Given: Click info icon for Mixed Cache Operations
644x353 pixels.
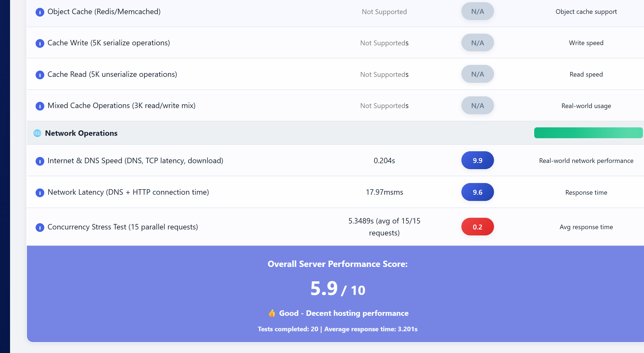Looking at the screenshot, I should [x=40, y=106].
